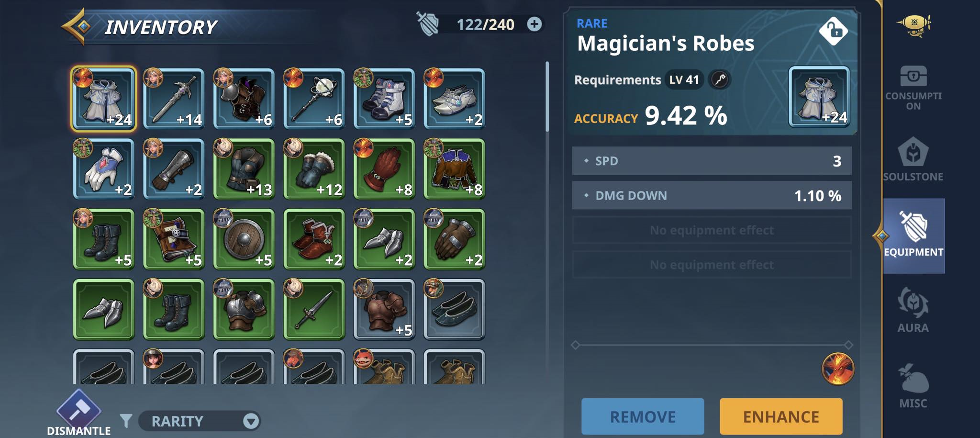Viewport: 980px width, 438px height.
Task: Open the RARITY sort dropdown
Action: coord(200,421)
